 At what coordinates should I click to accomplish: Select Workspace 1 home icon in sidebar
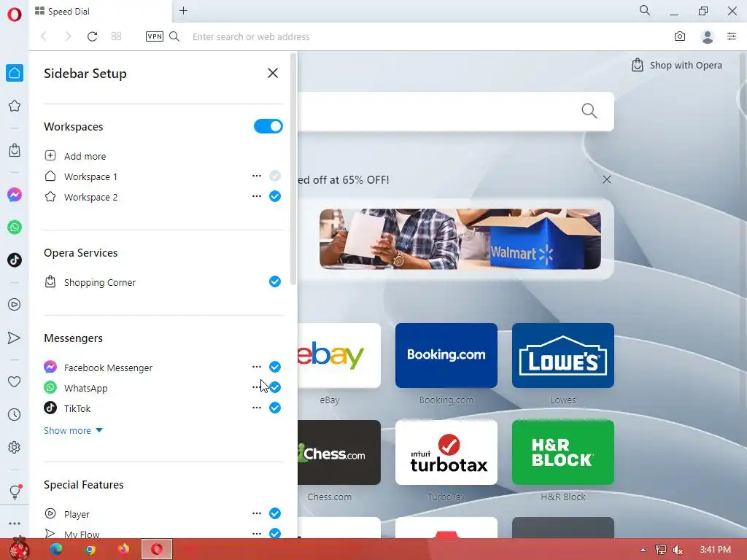[x=15, y=73]
